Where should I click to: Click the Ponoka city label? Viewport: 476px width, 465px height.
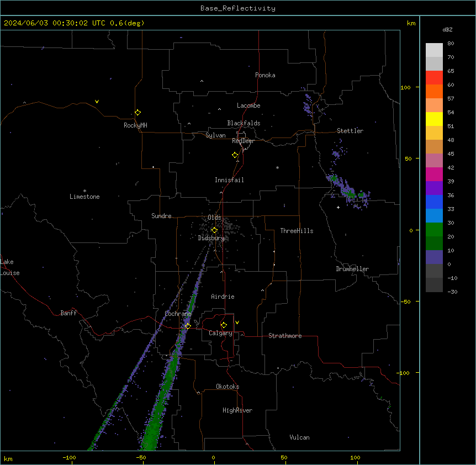point(265,75)
